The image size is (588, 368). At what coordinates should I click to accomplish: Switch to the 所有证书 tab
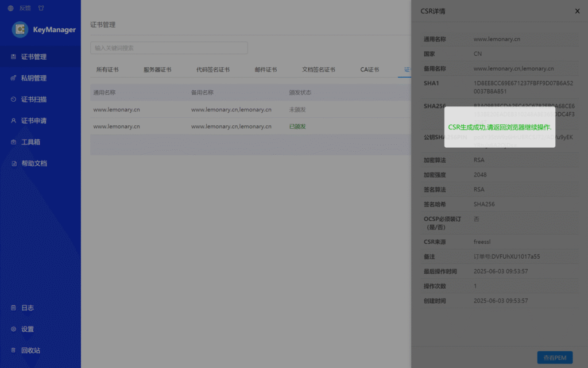(107, 70)
